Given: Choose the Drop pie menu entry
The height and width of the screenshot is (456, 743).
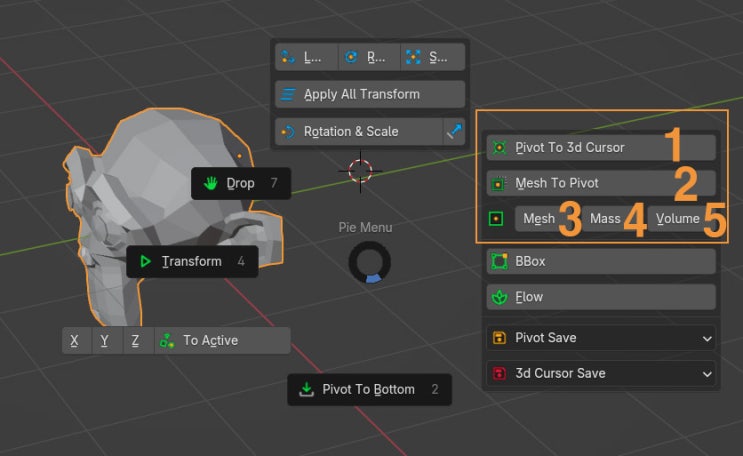Looking at the screenshot, I should tap(240, 184).
